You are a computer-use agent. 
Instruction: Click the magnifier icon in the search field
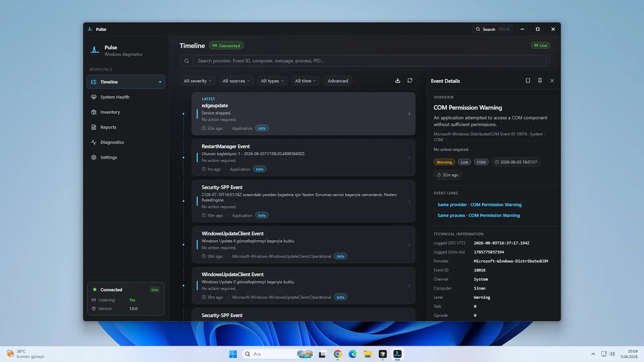186,61
